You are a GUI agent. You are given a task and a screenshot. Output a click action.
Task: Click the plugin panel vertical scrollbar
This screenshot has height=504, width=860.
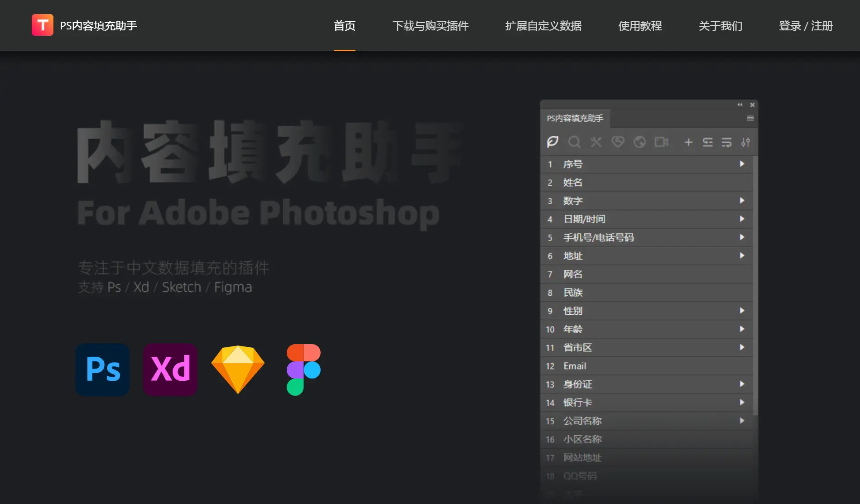click(755, 285)
